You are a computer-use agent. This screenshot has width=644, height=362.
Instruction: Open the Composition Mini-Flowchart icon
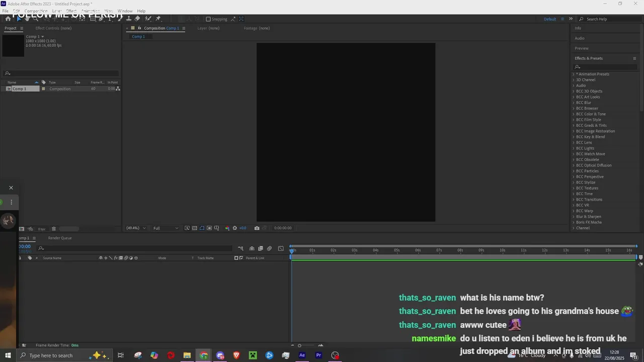(240, 248)
